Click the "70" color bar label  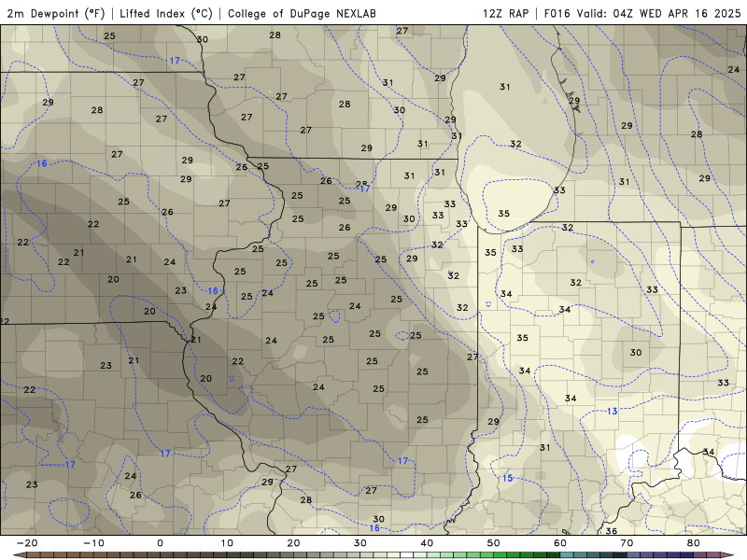pyautogui.click(x=627, y=543)
